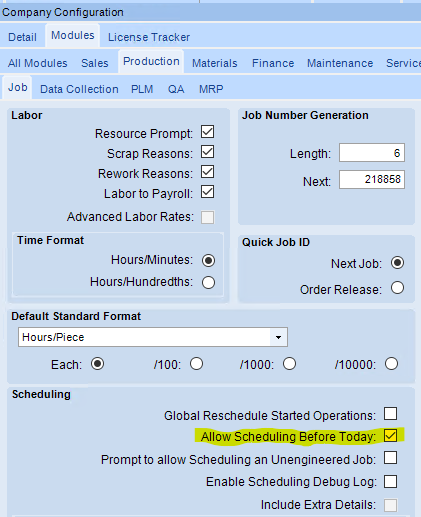The width and height of the screenshot is (421, 517).
Task: Click the Labor section heading
Action: tap(27, 115)
